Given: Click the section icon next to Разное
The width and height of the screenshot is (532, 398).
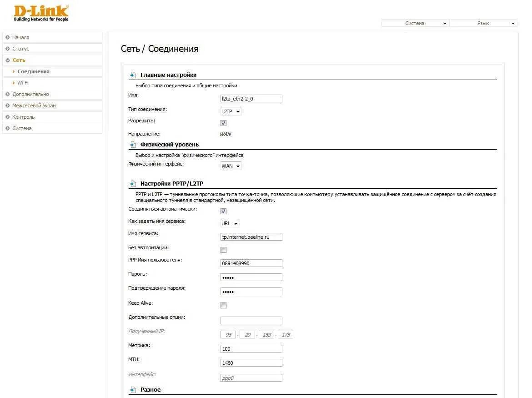Looking at the screenshot, I should pos(133,390).
